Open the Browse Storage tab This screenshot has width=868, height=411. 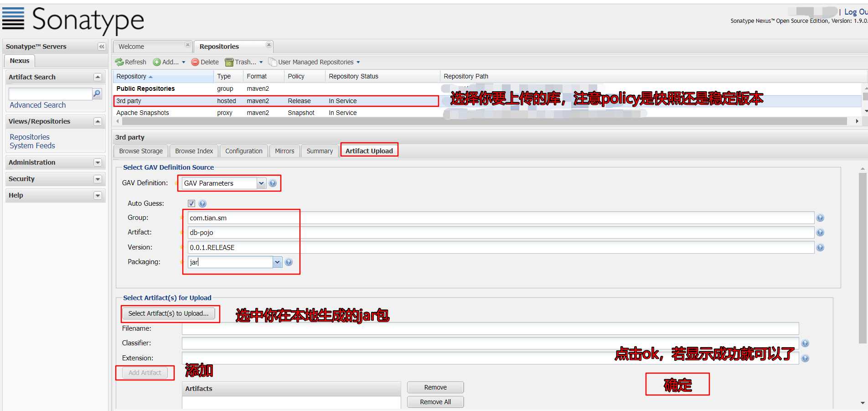pos(141,151)
